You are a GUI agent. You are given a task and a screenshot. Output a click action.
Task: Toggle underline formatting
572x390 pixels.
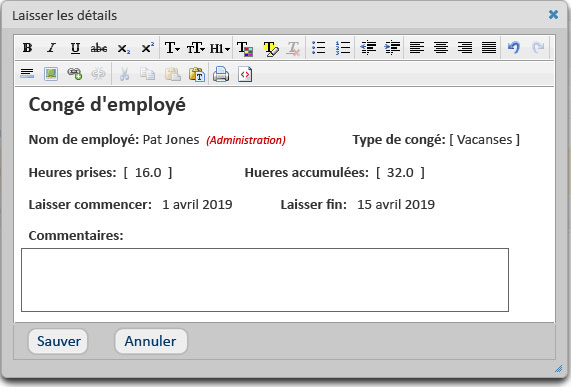[75, 48]
